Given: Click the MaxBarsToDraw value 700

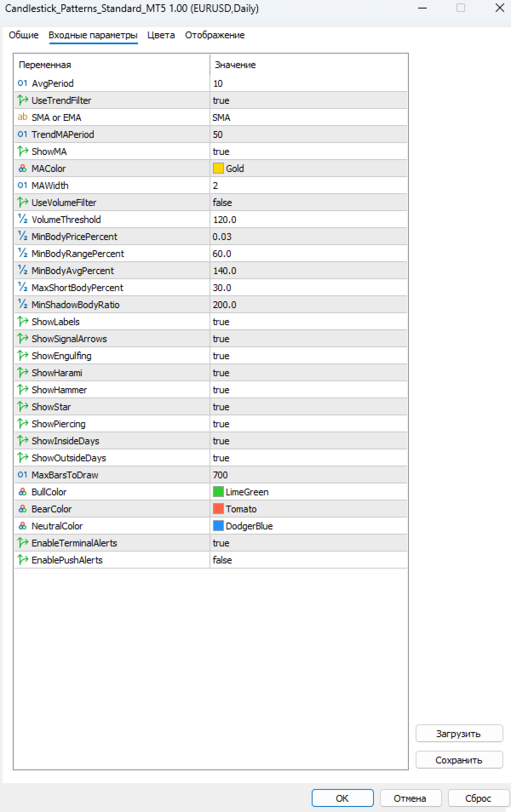Looking at the screenshot, I should click(308, 475).
